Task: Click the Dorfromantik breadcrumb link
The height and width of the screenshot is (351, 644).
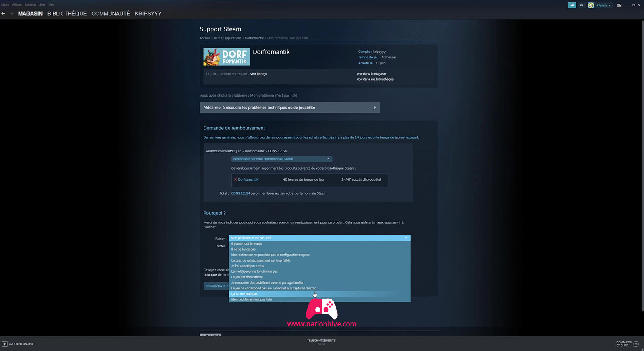Action: pos(254,38)
